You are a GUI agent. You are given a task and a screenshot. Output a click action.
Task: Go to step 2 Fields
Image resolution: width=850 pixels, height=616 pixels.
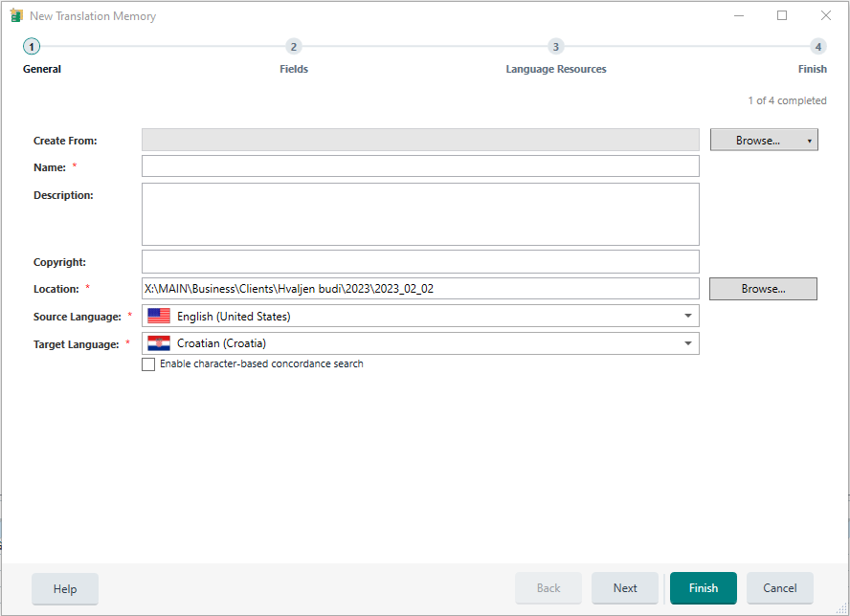pyautogui.click(x=293, y=47)
